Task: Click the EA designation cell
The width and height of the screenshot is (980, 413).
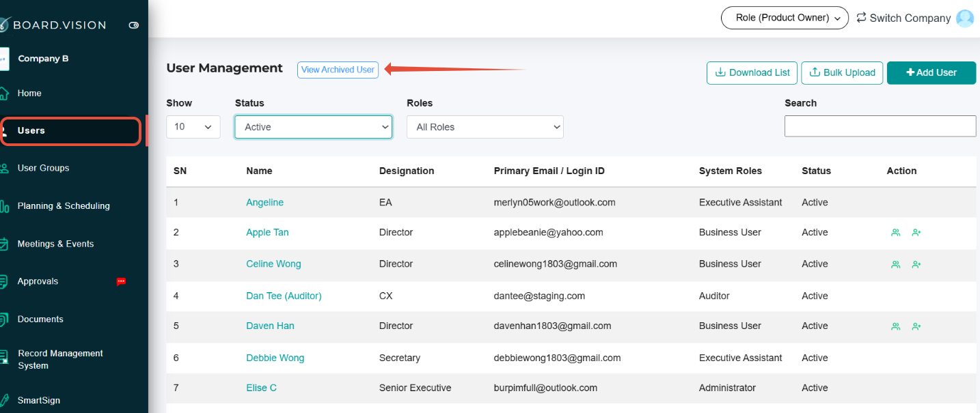Action: point(385,203)
